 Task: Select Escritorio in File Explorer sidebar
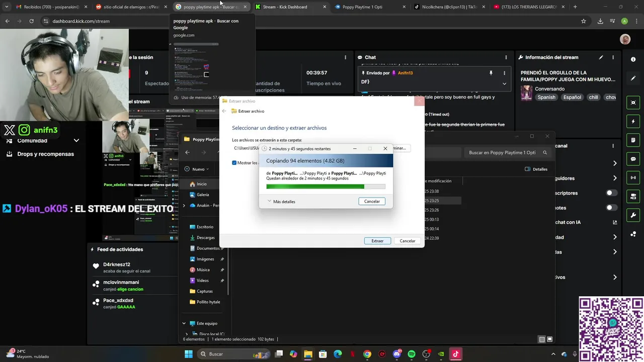205,227
